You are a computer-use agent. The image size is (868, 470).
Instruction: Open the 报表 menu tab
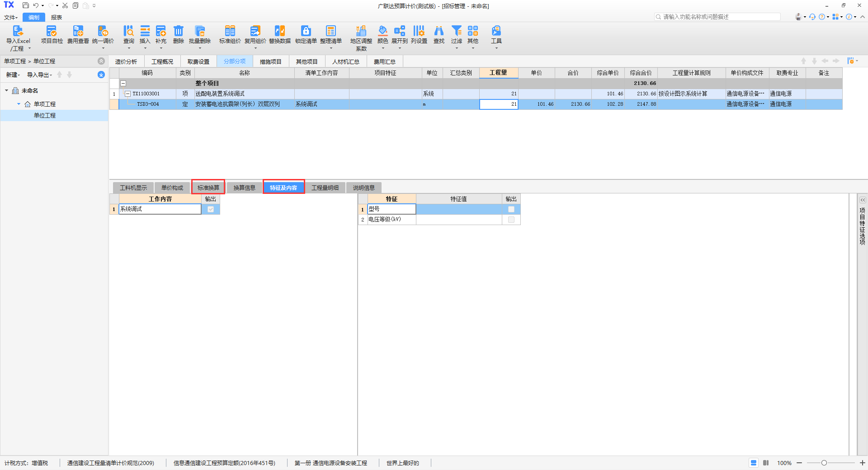coord(57,18)
